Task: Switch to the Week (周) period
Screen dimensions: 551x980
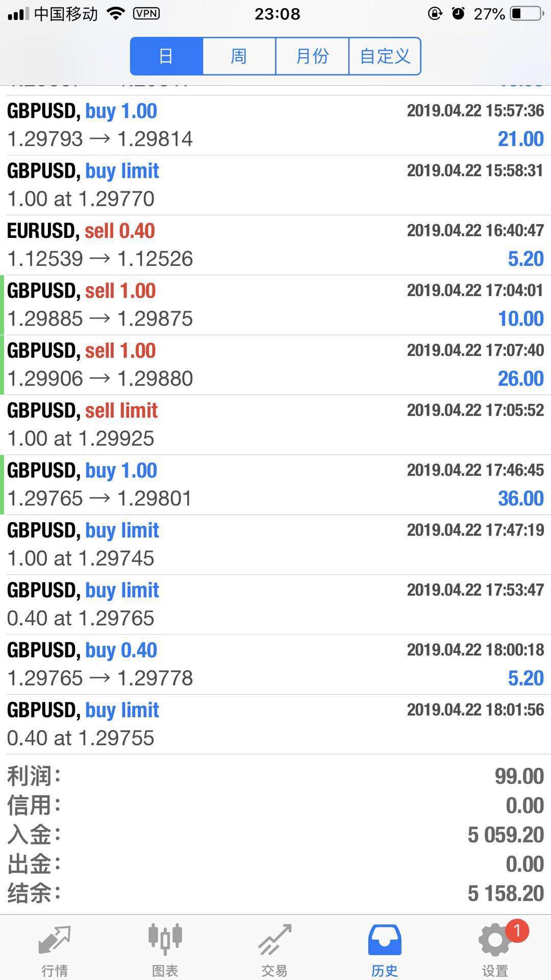Action: pyautogui.click(x=239, y=56)
